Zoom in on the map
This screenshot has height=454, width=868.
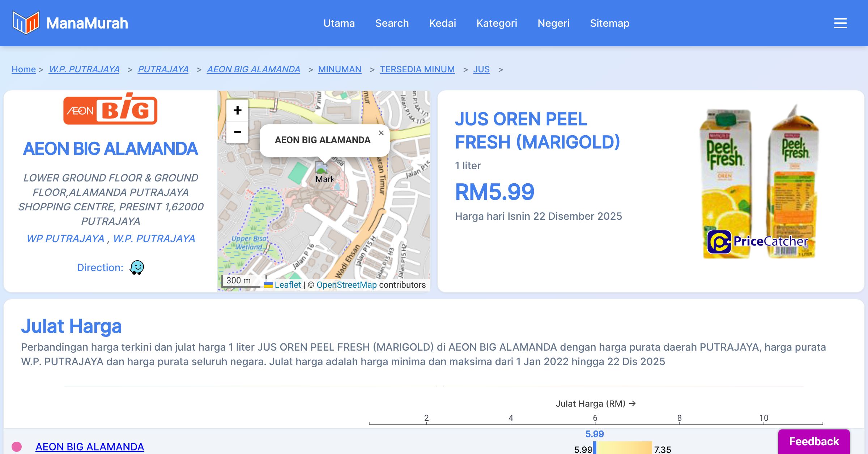237,111
